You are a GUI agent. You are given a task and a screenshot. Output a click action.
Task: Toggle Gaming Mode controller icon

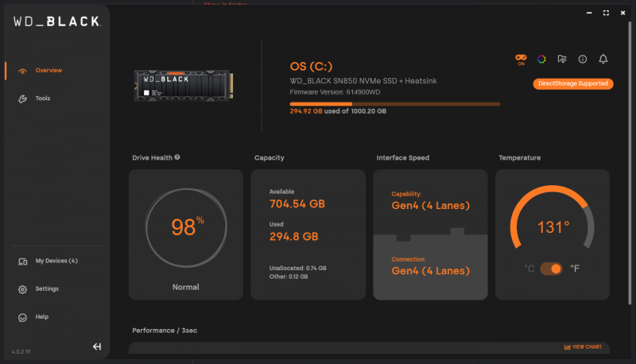click(x=522, y=58)
